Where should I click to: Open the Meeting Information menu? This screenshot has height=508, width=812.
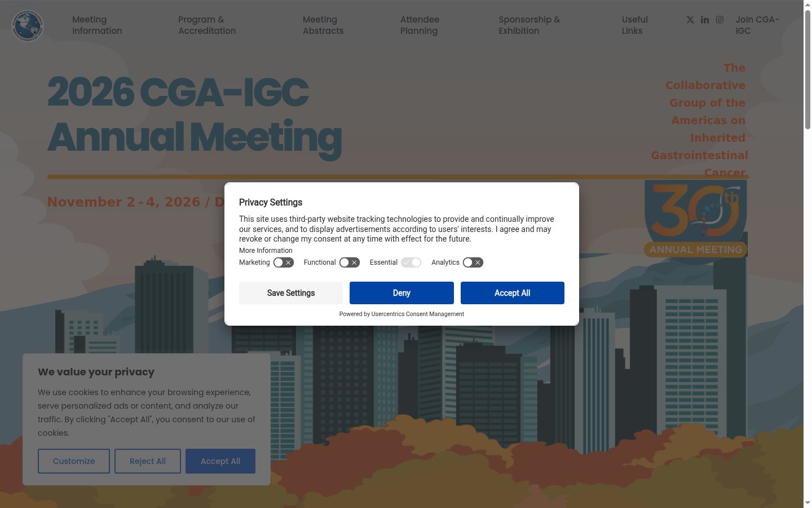pos(97,25)
